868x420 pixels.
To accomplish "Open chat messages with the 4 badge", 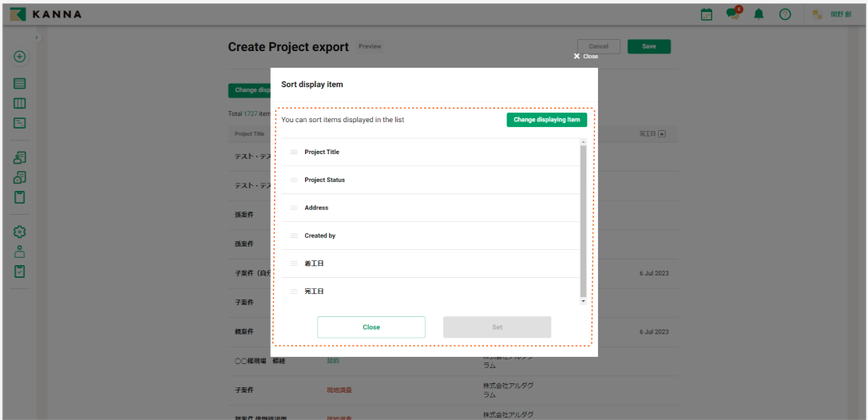I will (x=732, y=14).
